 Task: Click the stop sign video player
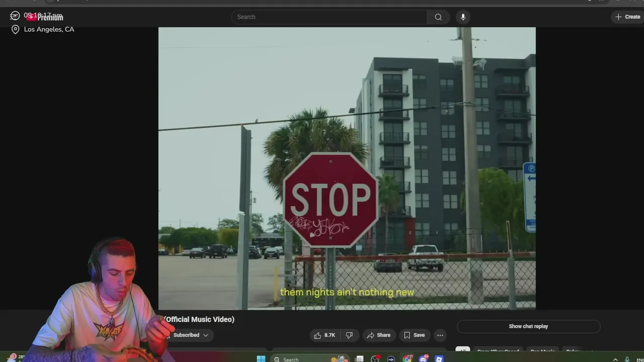(347, 168)
